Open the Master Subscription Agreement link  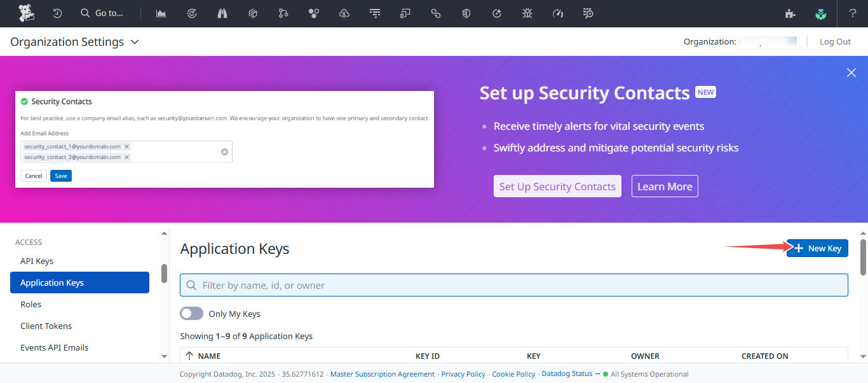[382, 374]
